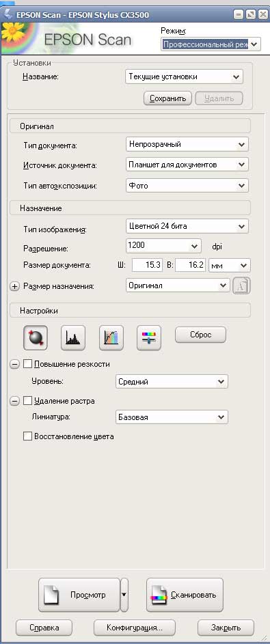Open the Тип изображения dropdown

click(x=187, y=226)
